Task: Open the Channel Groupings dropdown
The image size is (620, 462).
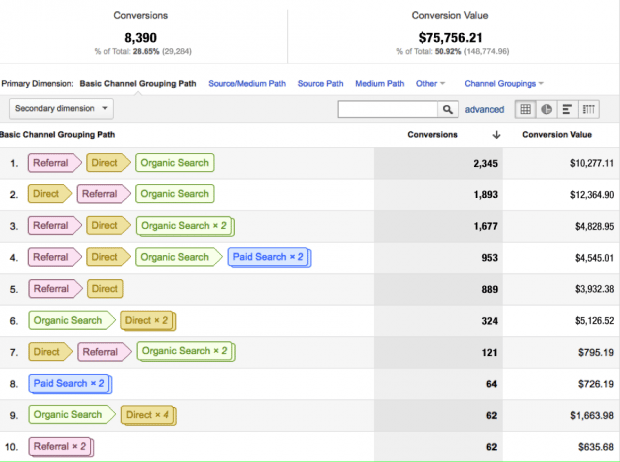Action: 504,84
